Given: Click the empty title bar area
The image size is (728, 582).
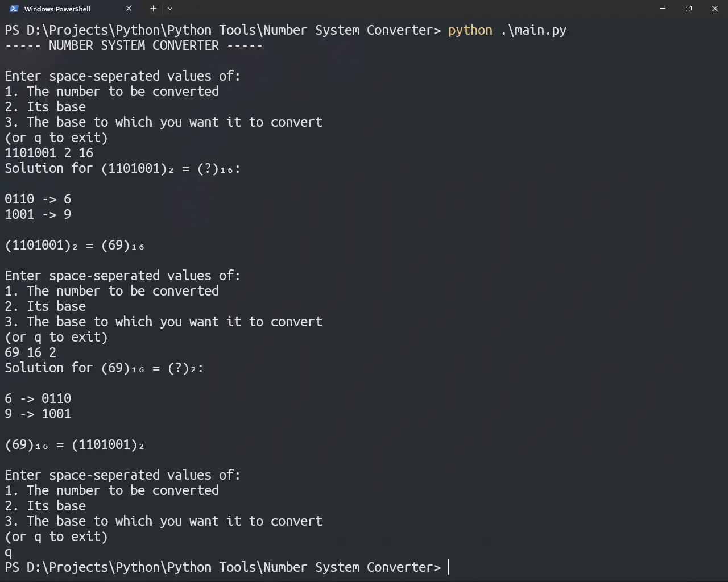Looking at the screenshot, I should point(409,9).
